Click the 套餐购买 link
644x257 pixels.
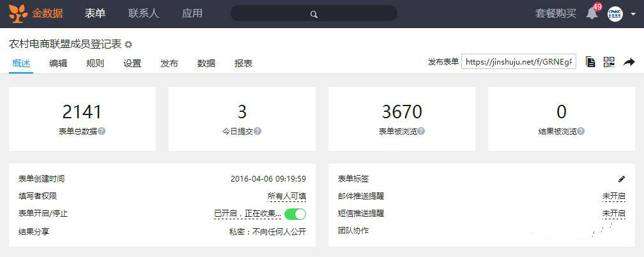click(556, 13)
